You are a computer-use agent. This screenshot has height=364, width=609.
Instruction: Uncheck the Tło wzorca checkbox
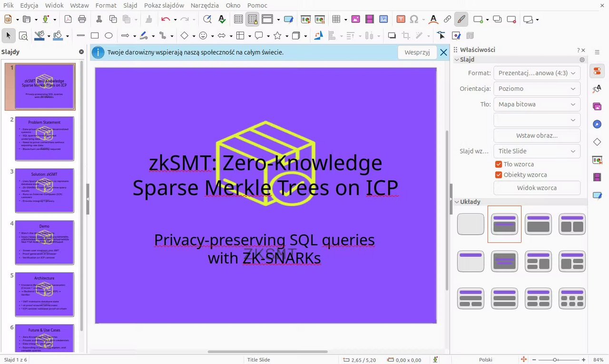pyautogui.click(x=499, y=164)
